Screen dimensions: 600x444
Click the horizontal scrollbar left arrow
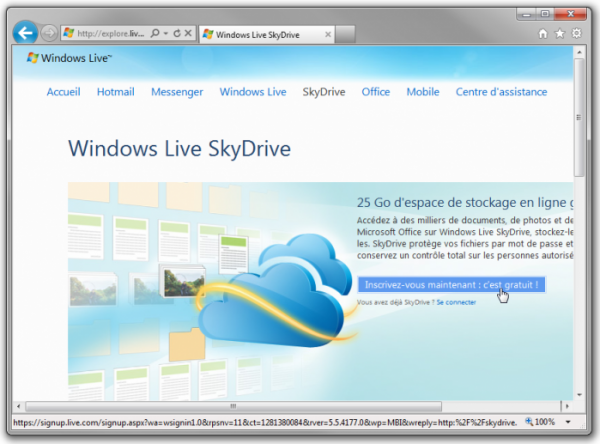[18, 406]
